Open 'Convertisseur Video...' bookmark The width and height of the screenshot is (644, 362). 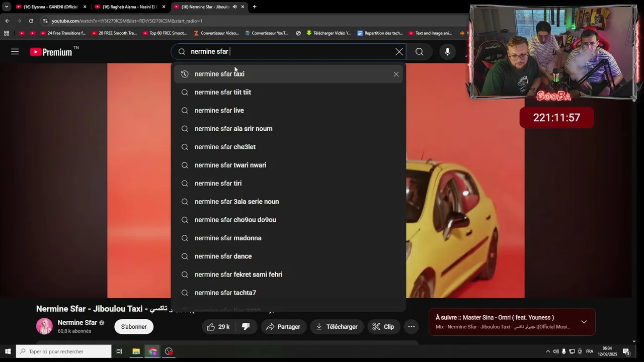[x=216, y=33]
